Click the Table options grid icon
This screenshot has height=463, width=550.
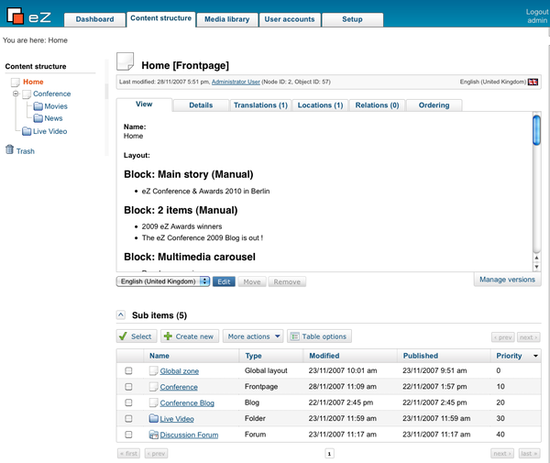[295, 337]
